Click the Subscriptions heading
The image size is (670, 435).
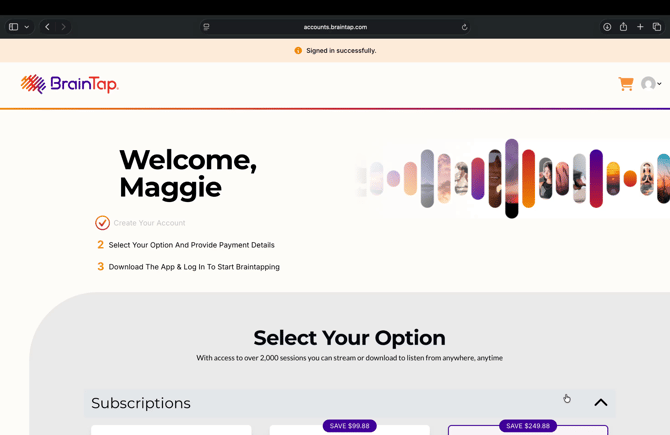pos(141,403)
